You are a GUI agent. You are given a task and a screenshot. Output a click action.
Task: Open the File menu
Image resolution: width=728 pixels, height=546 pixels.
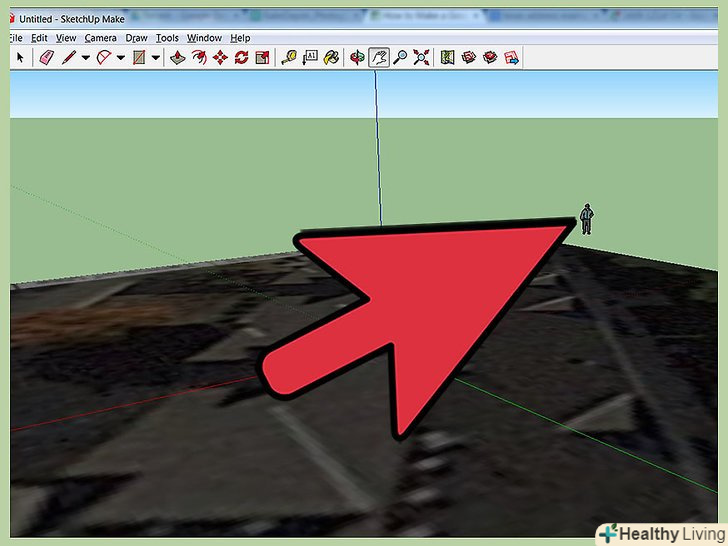point(16,38)
